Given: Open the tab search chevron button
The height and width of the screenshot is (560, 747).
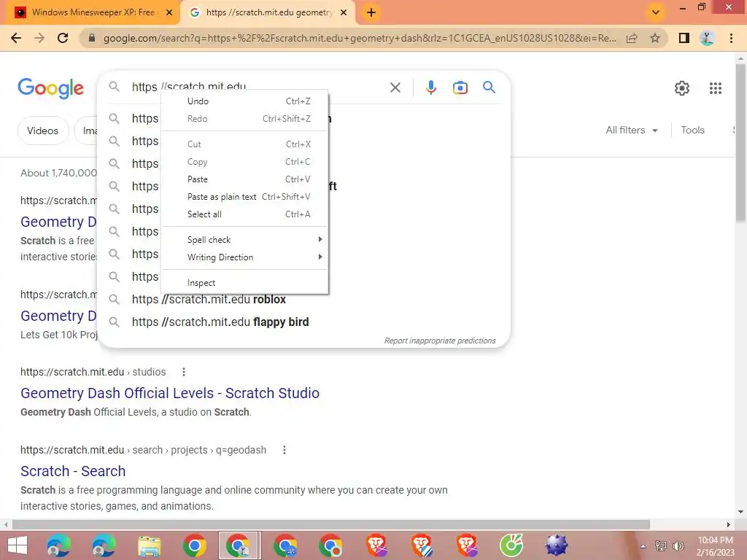Looking at the screenshot, I should pos(656,12).
